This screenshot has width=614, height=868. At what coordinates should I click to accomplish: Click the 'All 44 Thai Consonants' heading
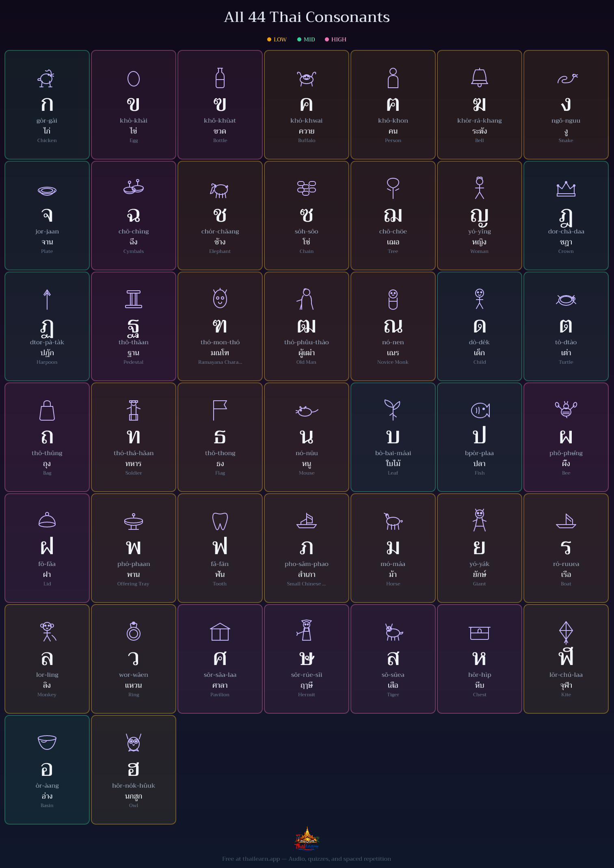click(x=307, y=17)
